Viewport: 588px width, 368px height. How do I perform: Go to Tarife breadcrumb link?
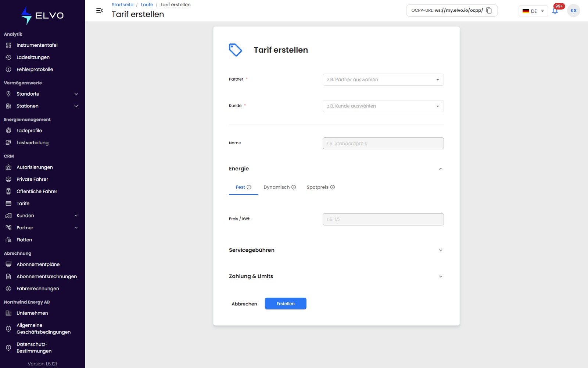coord(147,5)
